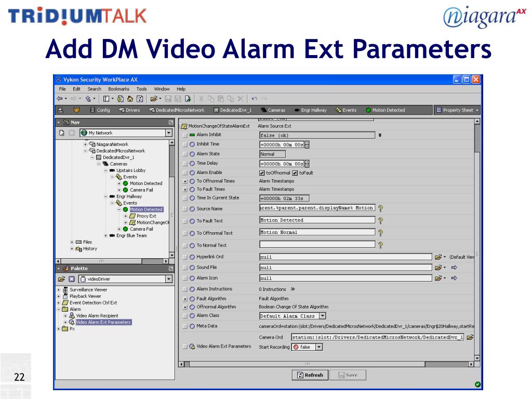This screenshot has height=399, width=532.
Task: Tick the row checkbox left of Source Name
Action: pos(185,209)
